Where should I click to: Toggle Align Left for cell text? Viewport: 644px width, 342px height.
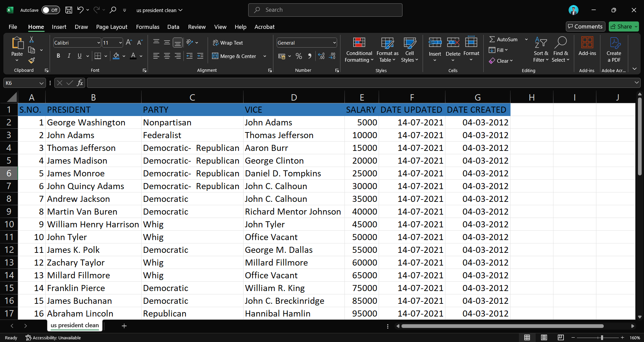coord(156,56)
